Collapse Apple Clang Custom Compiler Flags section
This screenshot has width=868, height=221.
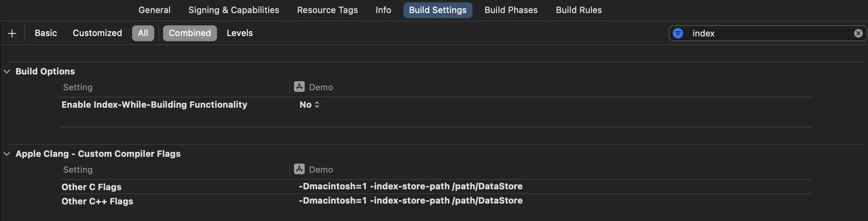7,154
